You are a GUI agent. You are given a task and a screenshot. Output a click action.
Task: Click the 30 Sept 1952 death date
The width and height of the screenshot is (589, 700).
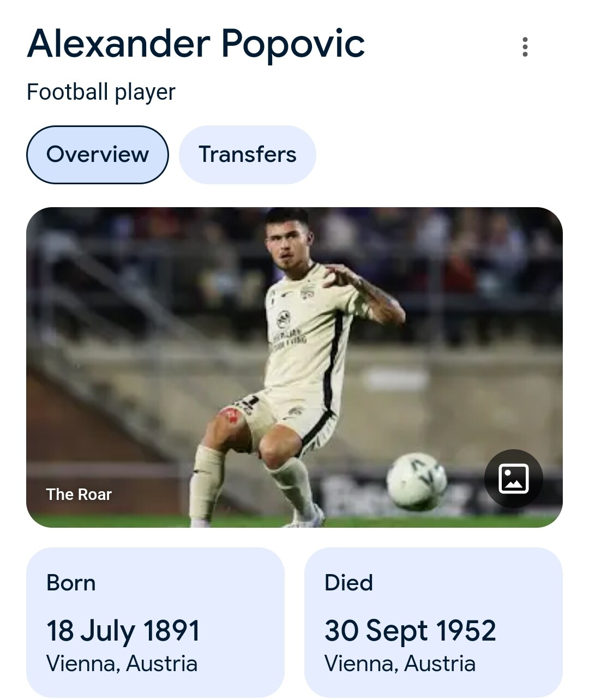(x=410, y=631)
